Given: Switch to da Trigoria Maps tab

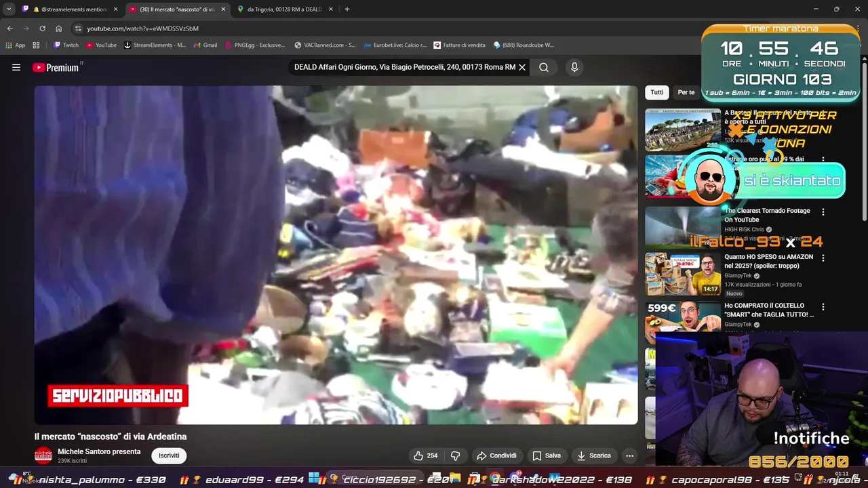Looking at the screenshot, I should coord(284,9).
